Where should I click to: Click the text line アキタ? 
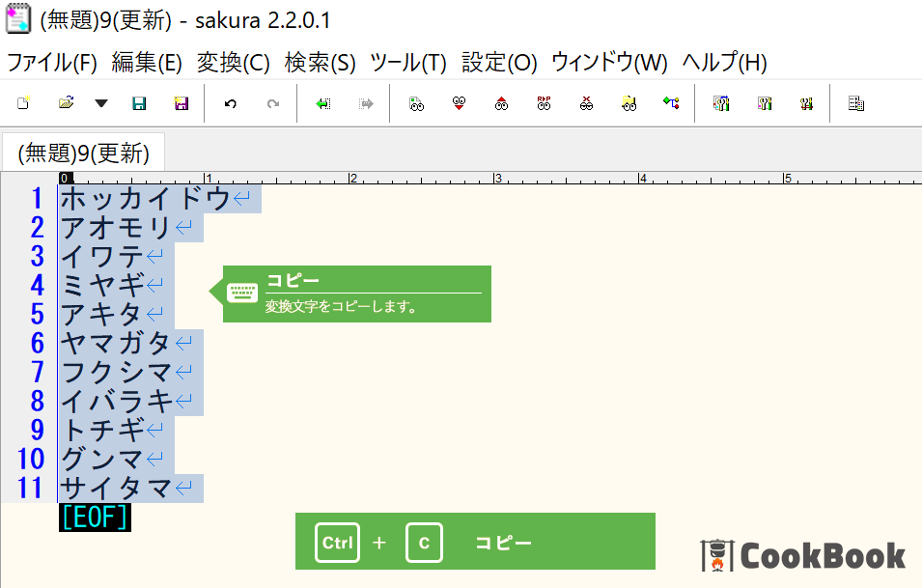[102, 314]
